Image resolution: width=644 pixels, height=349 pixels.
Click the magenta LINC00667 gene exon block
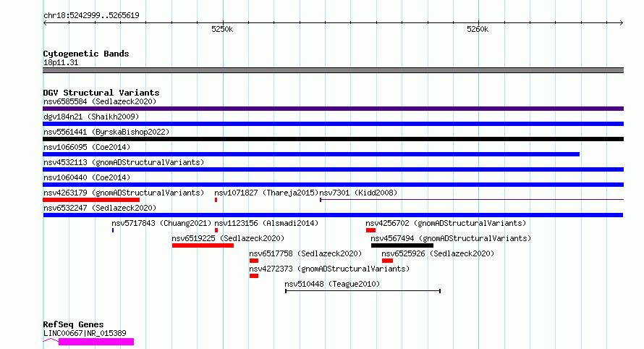click(96, 342)
